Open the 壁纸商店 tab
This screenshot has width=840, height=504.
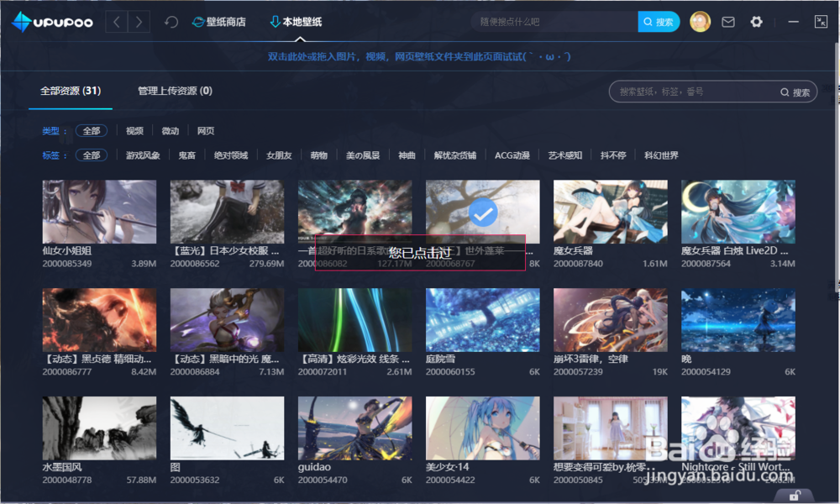click(x=219, y=22)
